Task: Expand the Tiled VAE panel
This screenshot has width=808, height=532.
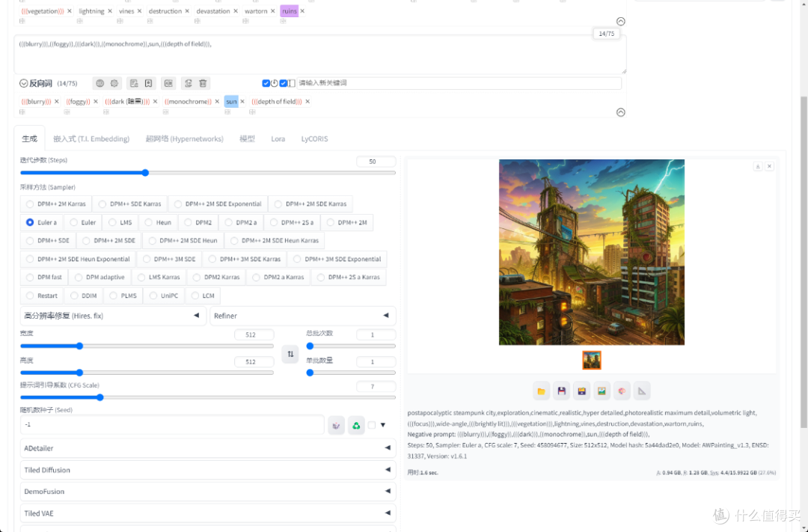Action: pyautogui.click(x=208, y=513)
